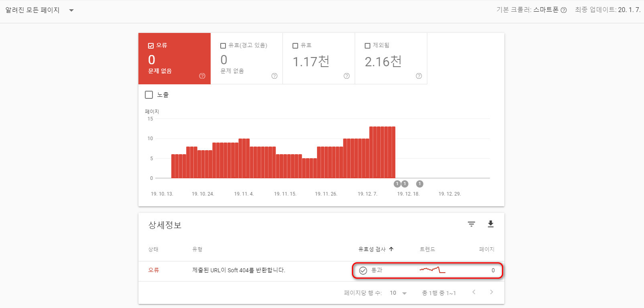
Task: Click the 상태 column header
Action: tap(153, 249)
